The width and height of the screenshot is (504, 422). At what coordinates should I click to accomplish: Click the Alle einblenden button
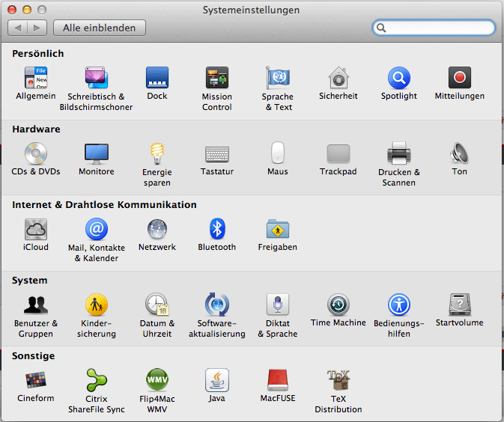(x=100, y=28)
